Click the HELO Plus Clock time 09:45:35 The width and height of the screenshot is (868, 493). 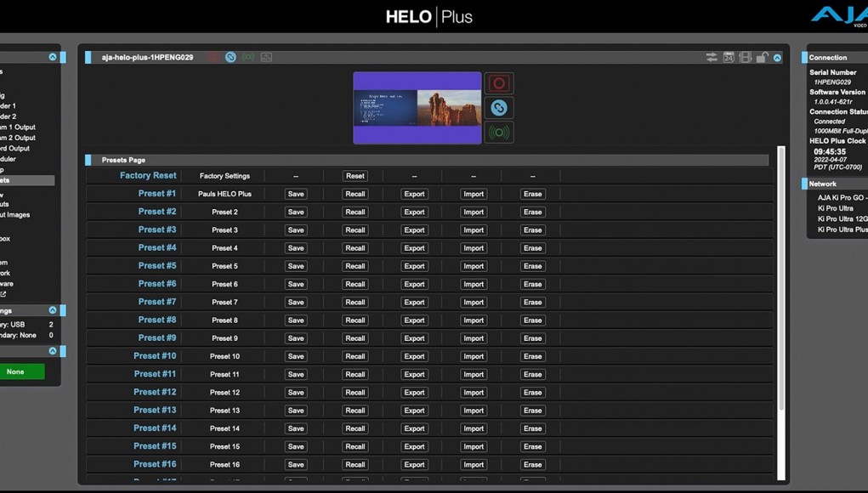pyautogui.click(x=829, y=151)
